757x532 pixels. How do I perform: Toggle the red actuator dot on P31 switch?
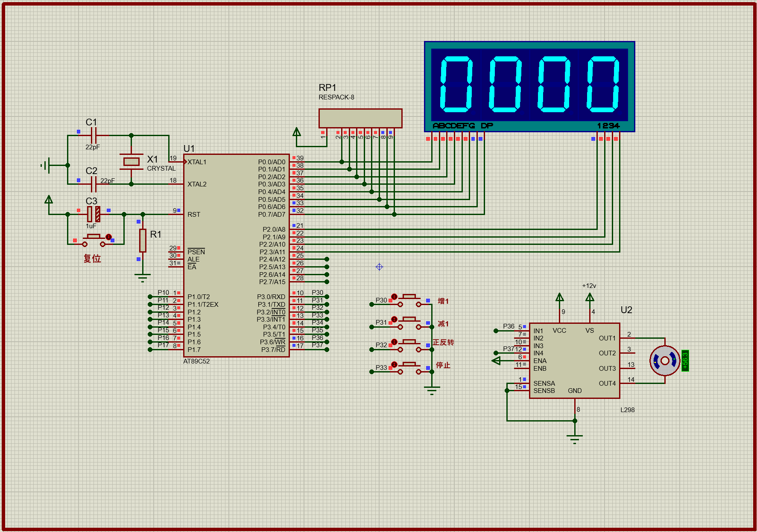pyautogui.click(x=394, y=319)
